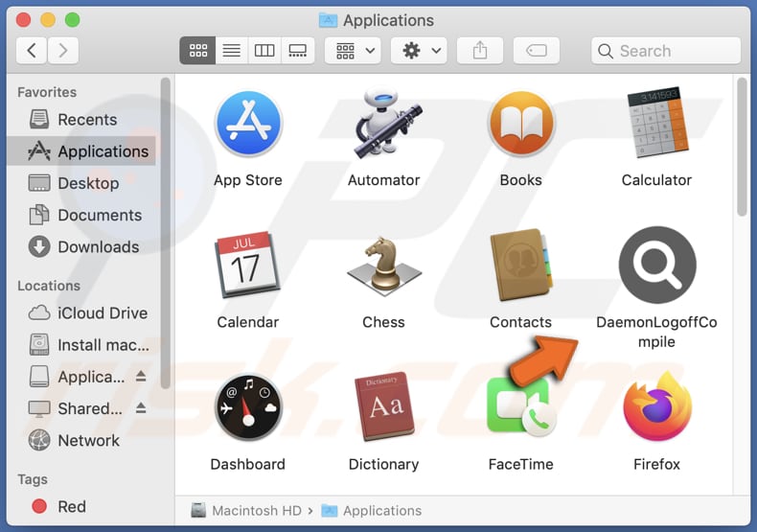The image size is (757, 532).
Task: Go forward with the right chevron button
Action: [x=62, y=50]
